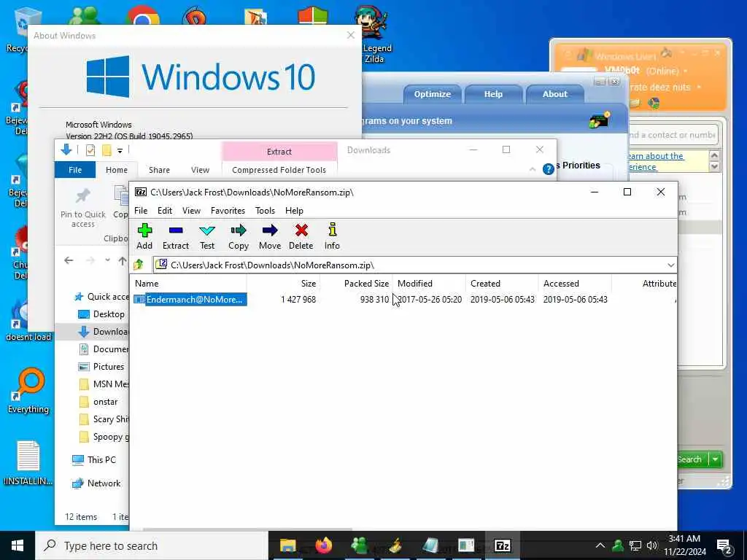Click the red Delete icon in 7-Zip
Viewport: 747px width, 560px height.
coord(301,237)
